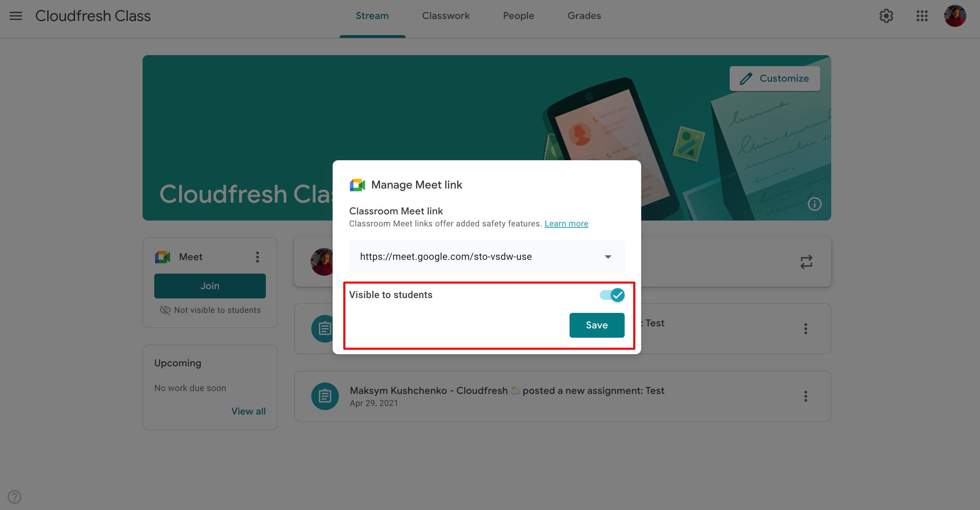Toggle the Meet link visibility checkmark
Image resolution: width=980 pixels, height=510 pixels.
coord(616,295)
